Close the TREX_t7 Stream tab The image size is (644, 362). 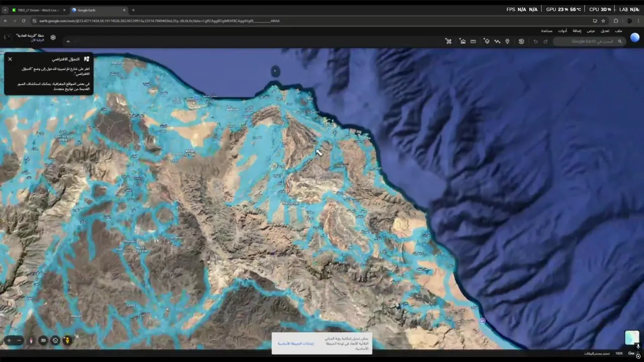coord(64,10)
